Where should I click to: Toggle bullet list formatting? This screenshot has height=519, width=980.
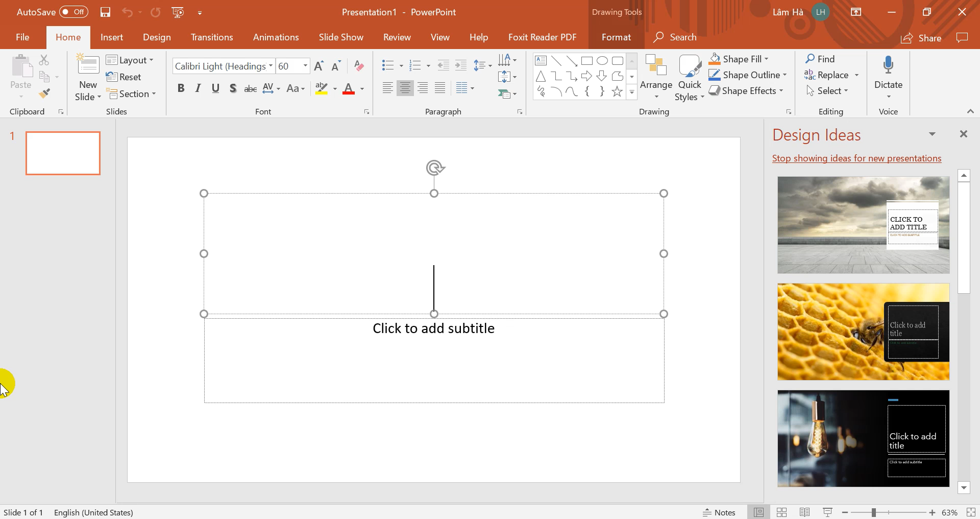(389, 65)
